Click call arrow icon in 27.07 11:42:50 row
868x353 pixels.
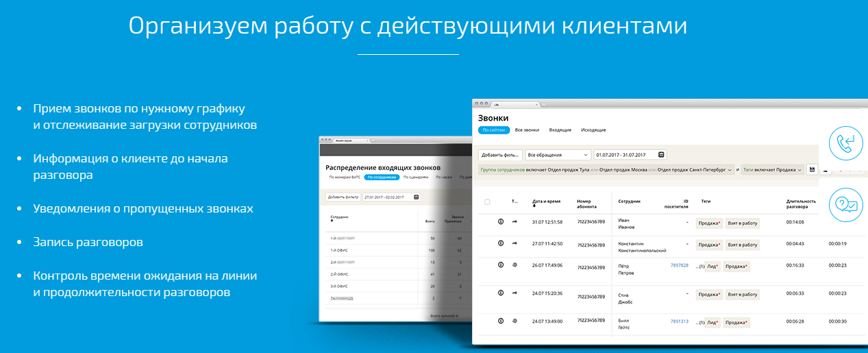pyautogui.click(x=514, y=243)
